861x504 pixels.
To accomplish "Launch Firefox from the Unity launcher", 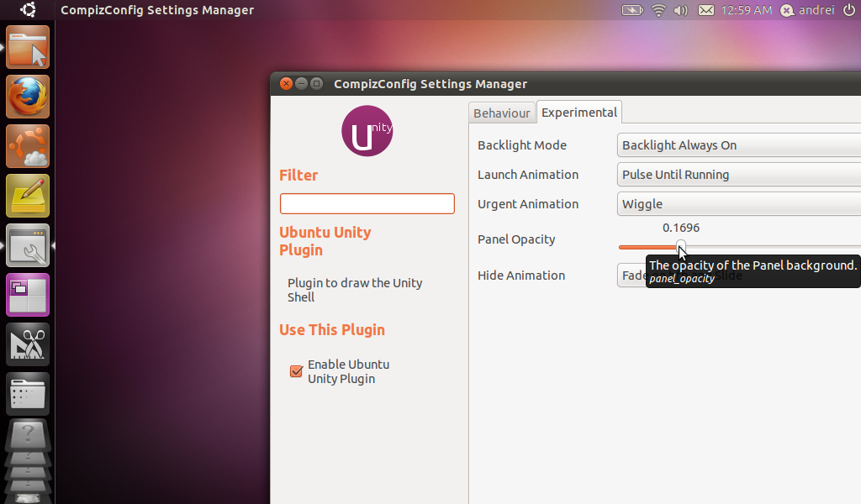I will coord(28,97).
